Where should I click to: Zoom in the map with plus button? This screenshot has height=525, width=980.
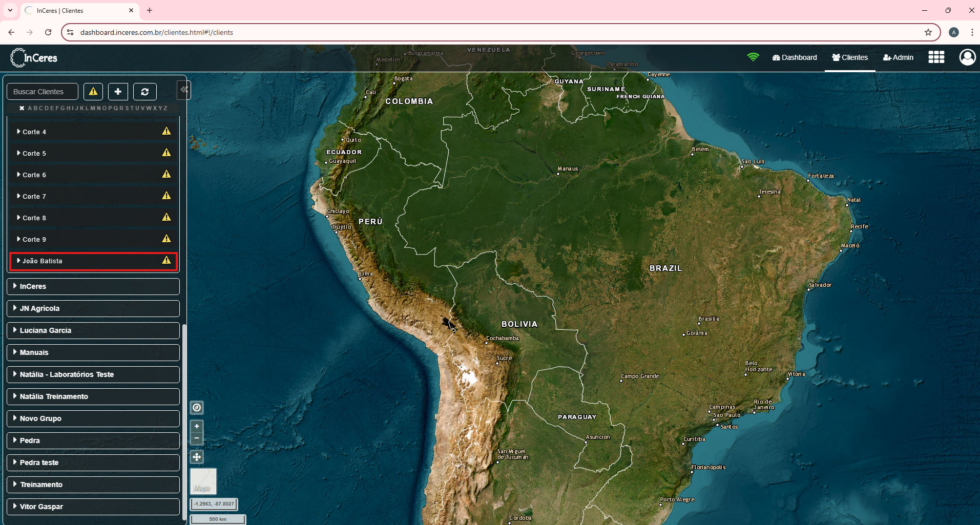[x=197, y=426]
